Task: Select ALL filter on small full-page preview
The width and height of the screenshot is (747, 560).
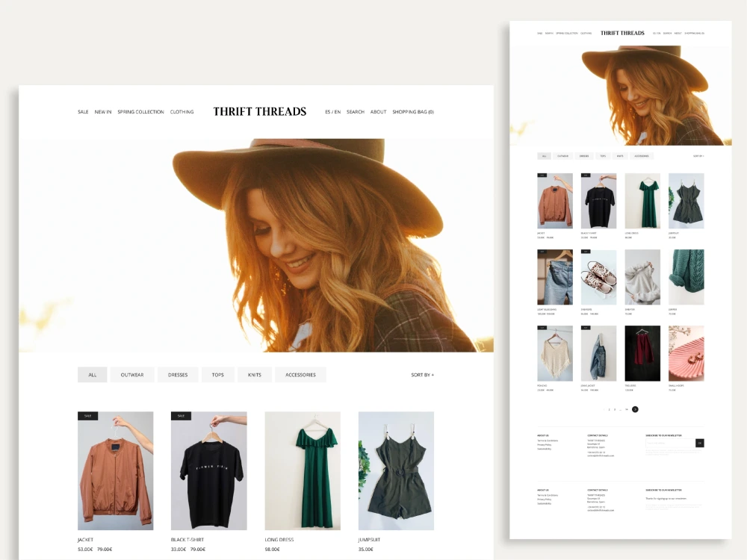Action: [544, 156]
